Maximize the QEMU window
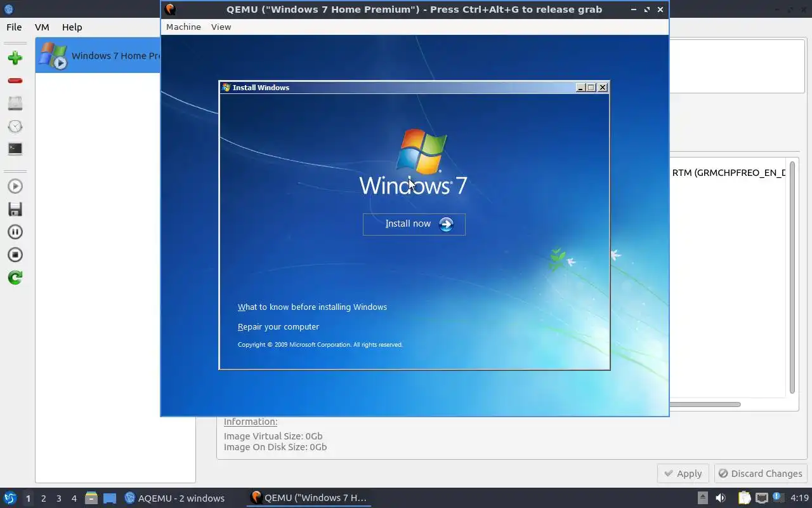The width and height of the screenshot is (812, 508). pyautogui.click(x=647, y=10)
